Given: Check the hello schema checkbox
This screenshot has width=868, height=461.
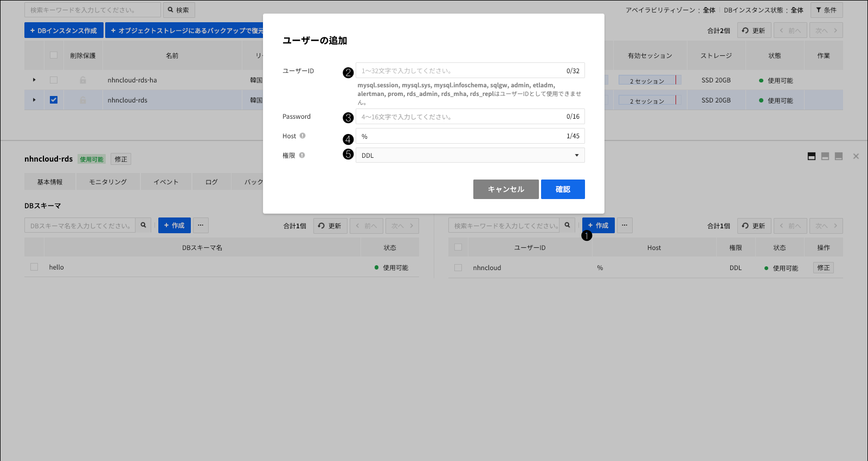Looking at the screenshot, I should [34, 267].
